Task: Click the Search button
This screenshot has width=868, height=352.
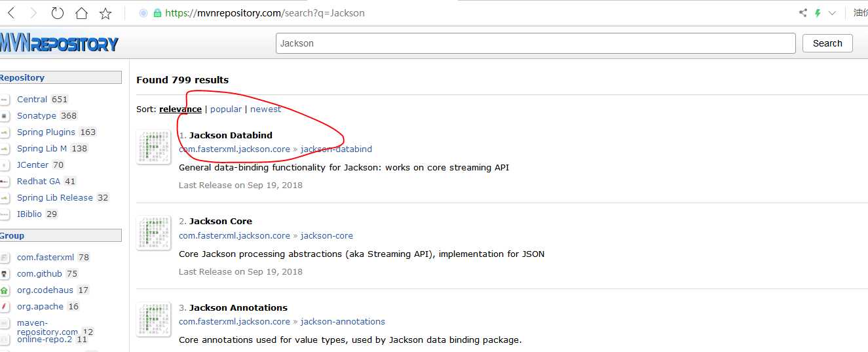Action: click(827, 43)
